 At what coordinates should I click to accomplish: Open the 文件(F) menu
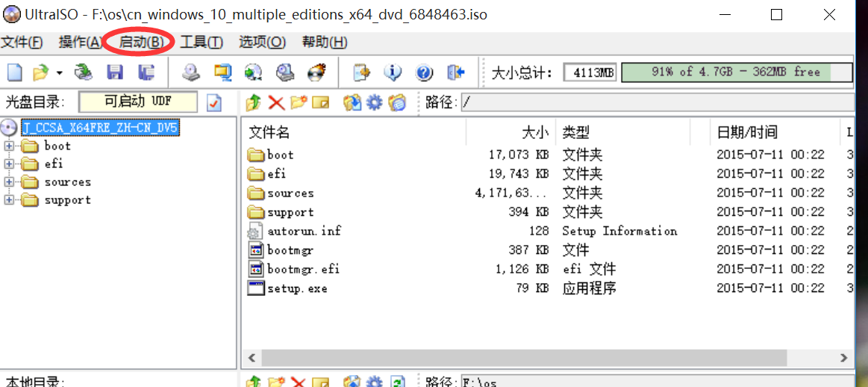(22, 42)
